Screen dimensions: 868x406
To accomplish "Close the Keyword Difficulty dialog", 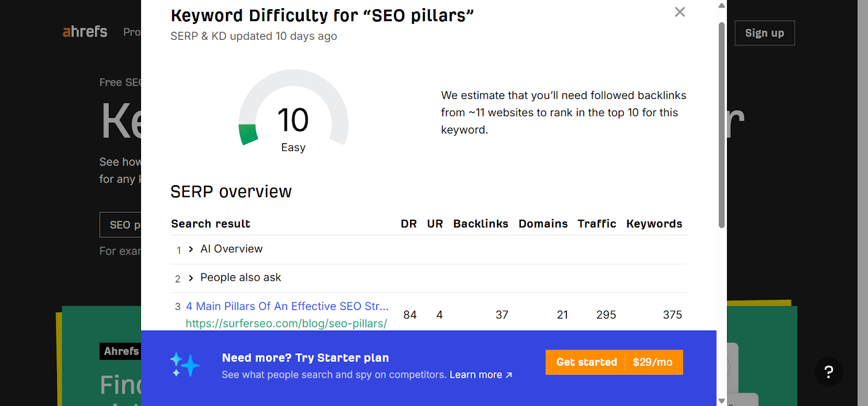I will coord(679,11).
